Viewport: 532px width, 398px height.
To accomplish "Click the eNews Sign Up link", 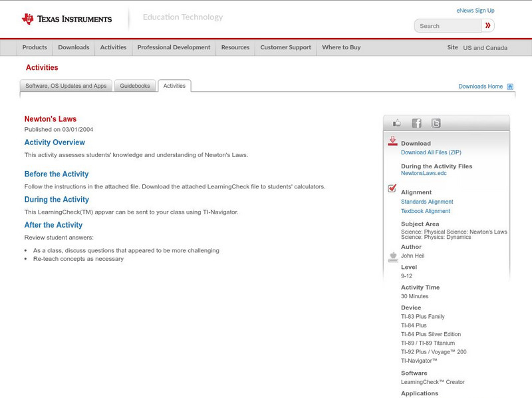I will pos(475,11).
